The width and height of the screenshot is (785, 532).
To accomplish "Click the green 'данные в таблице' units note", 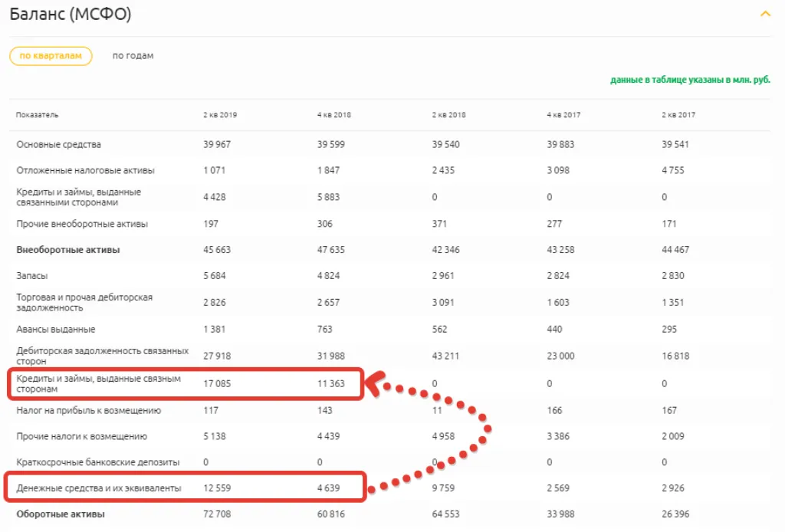I will (690, 80).
